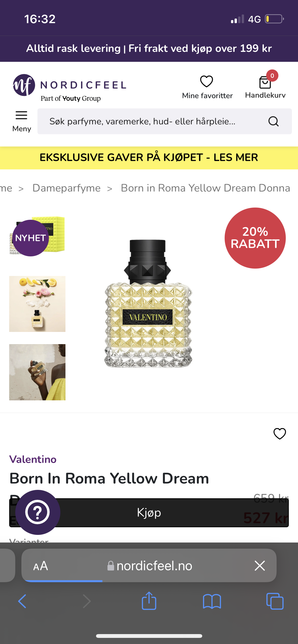The height and width of the screenshot is (644, 298).
Task: Open the EKSKLUSIVE GAVER PÅ KJØPET banner
Action: [x=149, y=158]
